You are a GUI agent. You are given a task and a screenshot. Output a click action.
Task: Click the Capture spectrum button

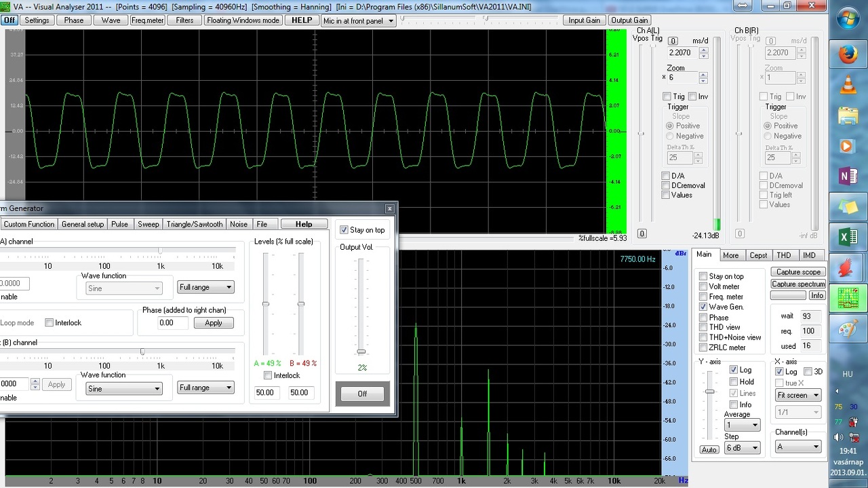(798, 284)
